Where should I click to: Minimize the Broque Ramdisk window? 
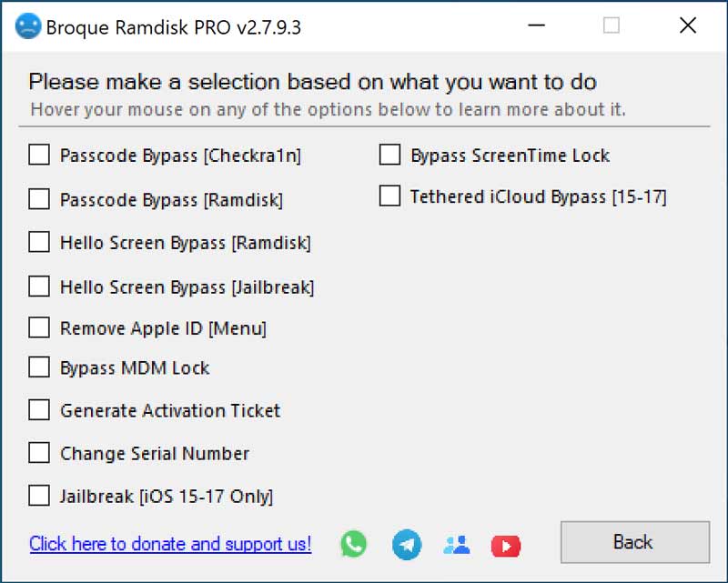coord(537,25)
